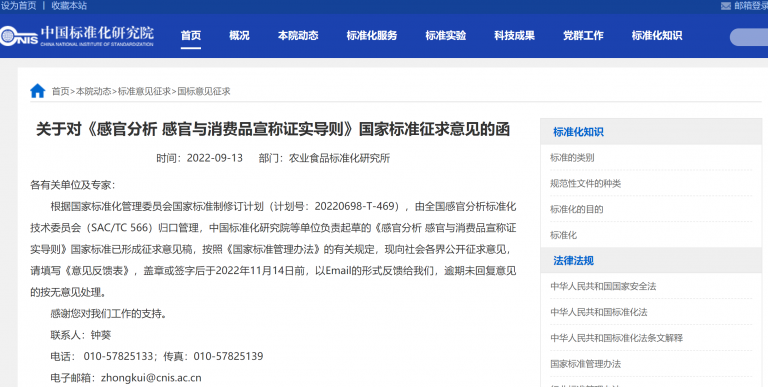
Task: Click 收藏本站 to bookmark the site
Action: (69, 6)
